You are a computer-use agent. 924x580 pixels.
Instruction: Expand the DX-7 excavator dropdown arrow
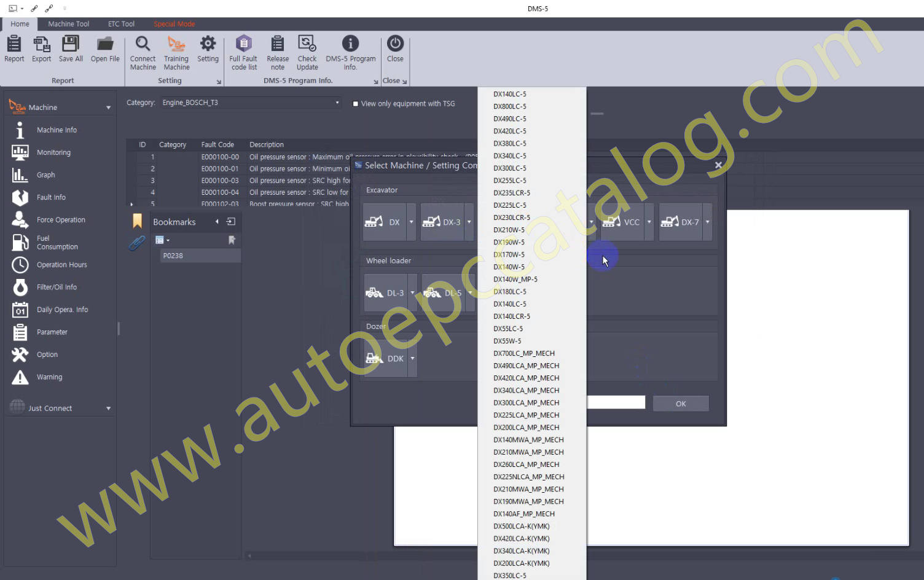pos(707,222)
